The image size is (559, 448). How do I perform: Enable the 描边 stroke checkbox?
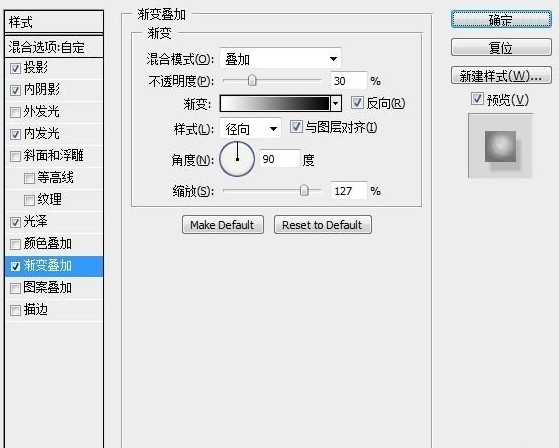15,310
